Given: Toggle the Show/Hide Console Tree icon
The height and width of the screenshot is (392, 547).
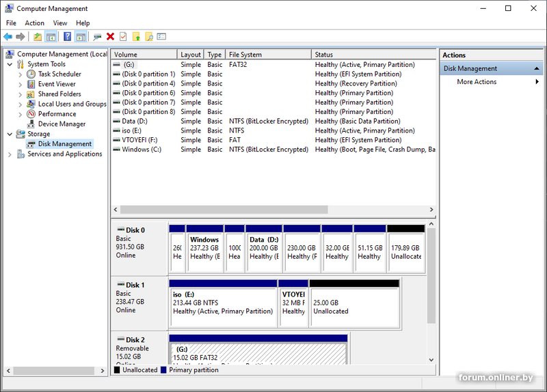Looking at the screenshot, I should (51, 37).
